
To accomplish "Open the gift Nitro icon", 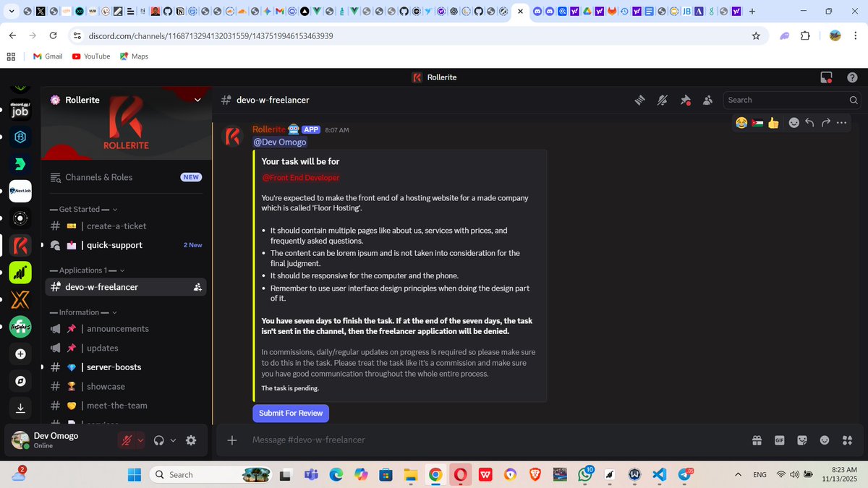I will 757,440.
